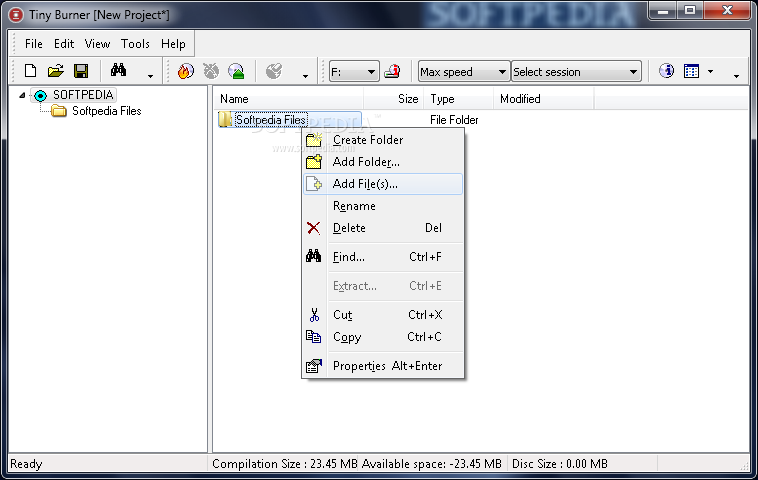
Task: Start burning with the flame disc icon
Action: tap(186, 71)
